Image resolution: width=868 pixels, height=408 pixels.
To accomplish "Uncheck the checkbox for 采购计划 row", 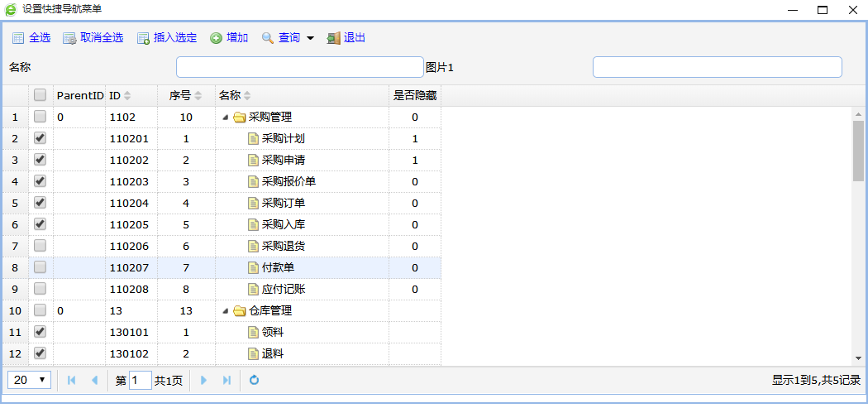I will click(x=40, y=138).
